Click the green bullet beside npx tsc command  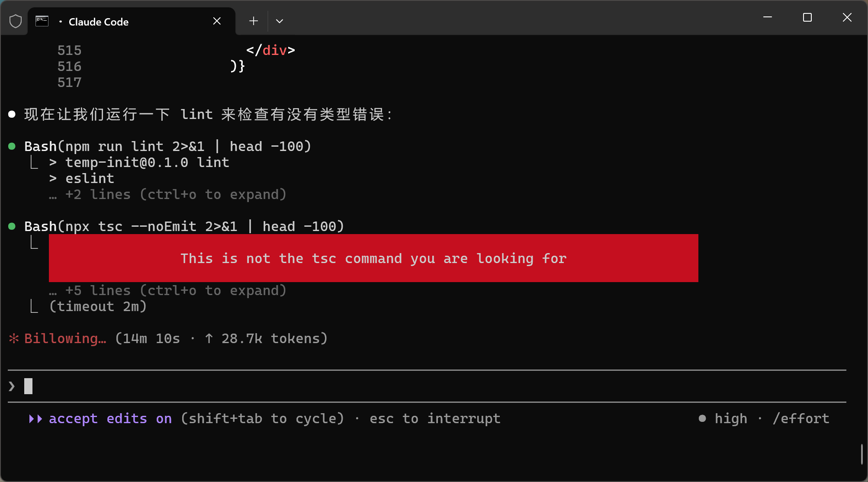pyautogui.click(x=12, y=226)
